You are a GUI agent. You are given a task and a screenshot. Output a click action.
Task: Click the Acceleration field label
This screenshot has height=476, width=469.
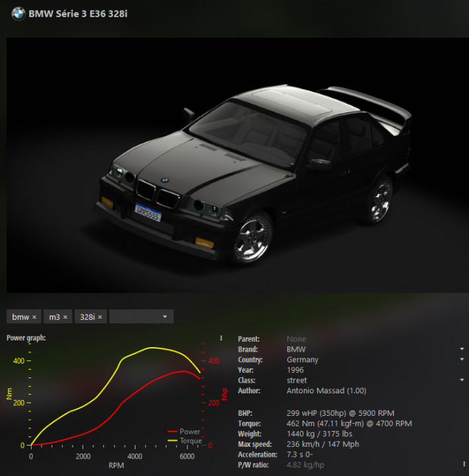click(258, 454)
